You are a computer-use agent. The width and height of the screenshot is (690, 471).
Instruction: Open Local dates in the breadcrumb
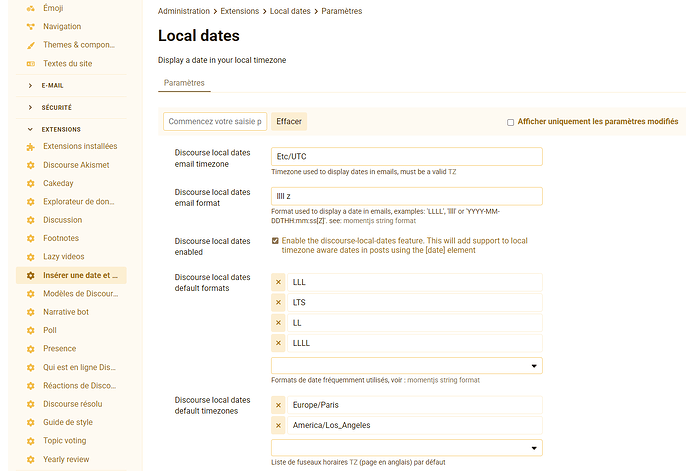pyautogui.click(x=290, y=11)
